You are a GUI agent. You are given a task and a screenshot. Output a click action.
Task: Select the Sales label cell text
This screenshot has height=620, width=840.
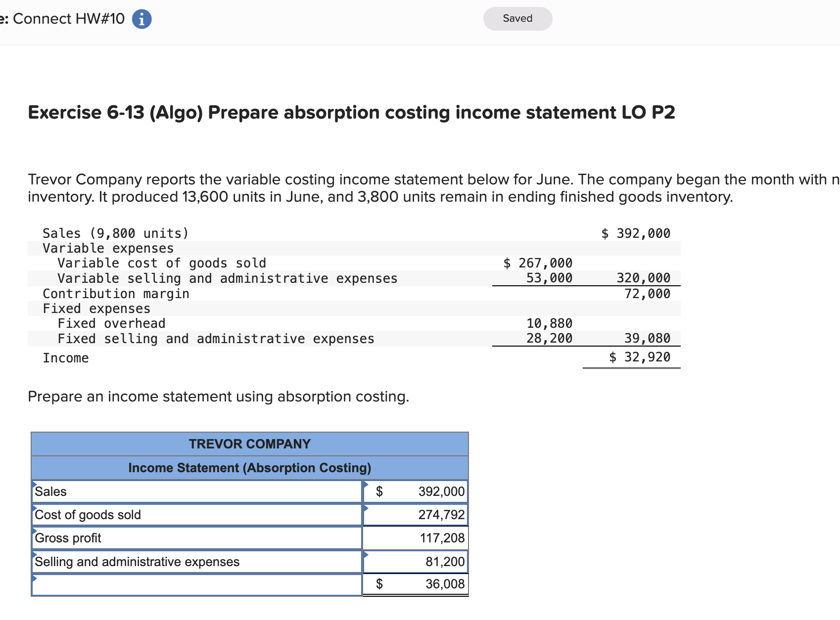[x=51, y=491]
